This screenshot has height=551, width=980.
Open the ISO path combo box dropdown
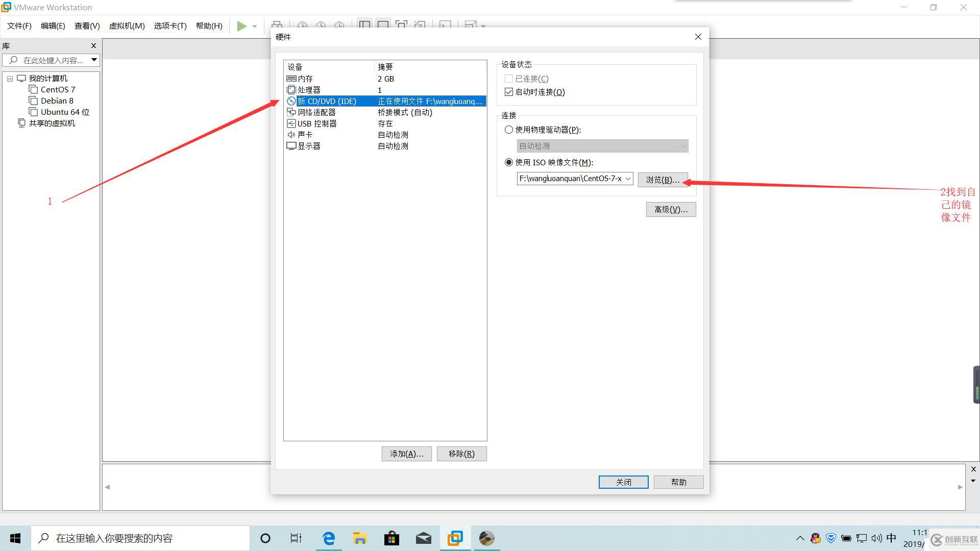(x=628, y=179)
